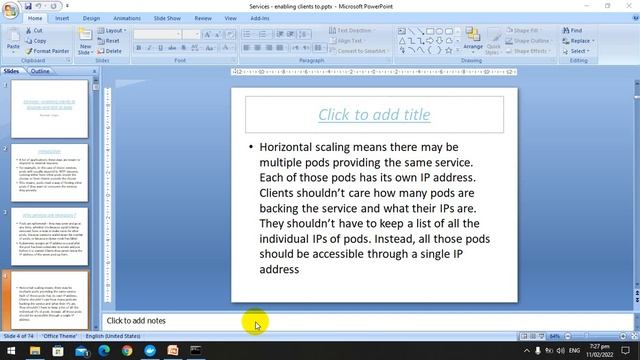This screenshot has width=640, height=360.
Task: Expand the Arrange menu
Action: pos(473,41)
